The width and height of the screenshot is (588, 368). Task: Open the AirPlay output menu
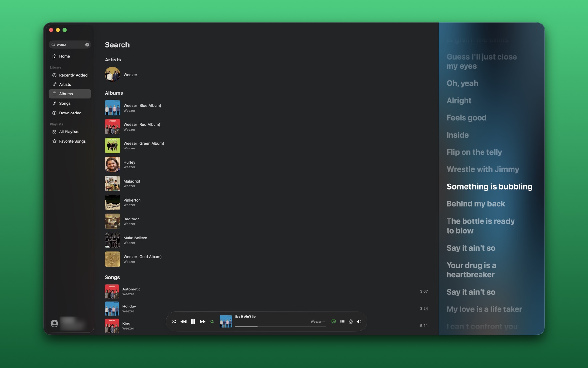pos(351,322)
